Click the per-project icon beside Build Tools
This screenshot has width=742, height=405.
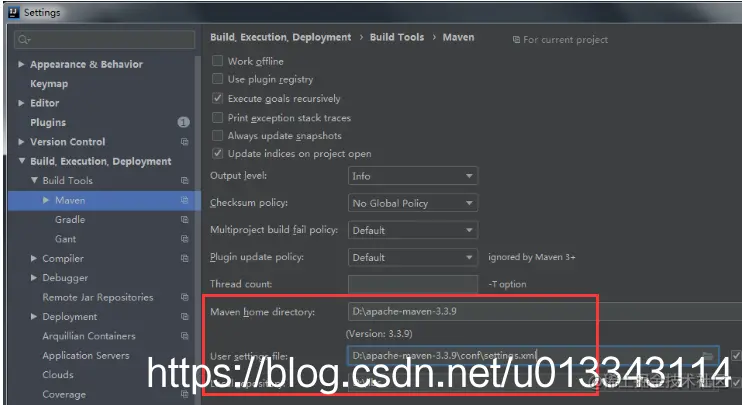[185, 181]
